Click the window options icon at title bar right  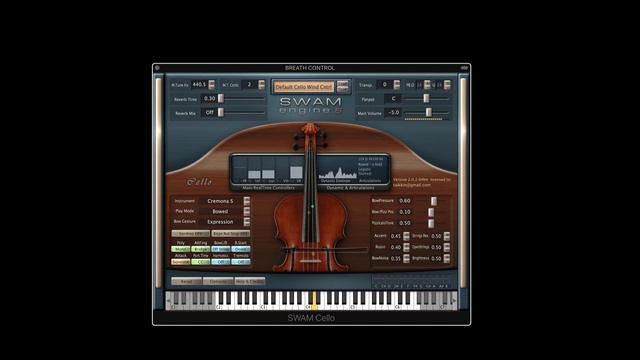pyautogui.click(x=464, y=68)
